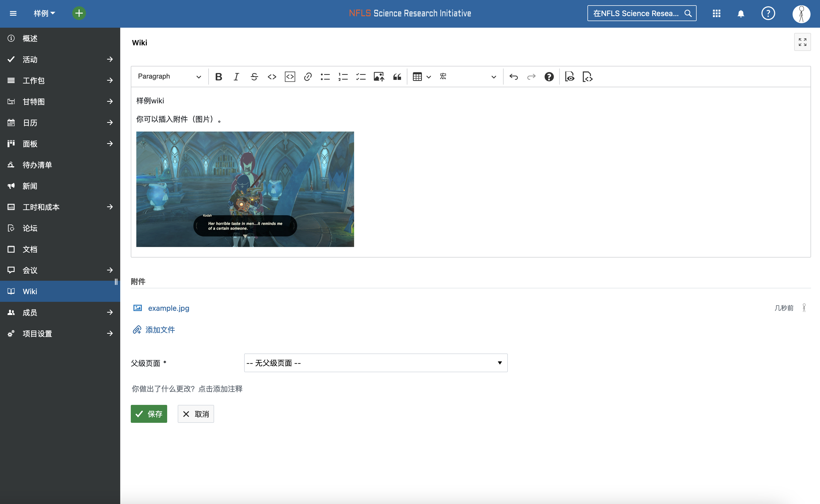Image resolution: width=820 pixels, height=504 pixels.
Task: Toggle bold formatting in editor toolbar
Action: [219, 77]
